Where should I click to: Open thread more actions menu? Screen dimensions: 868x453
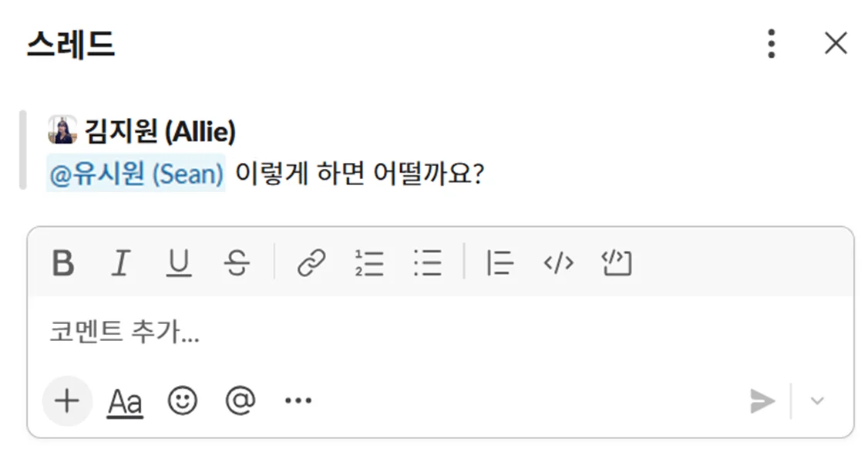[x=771, y=44]
